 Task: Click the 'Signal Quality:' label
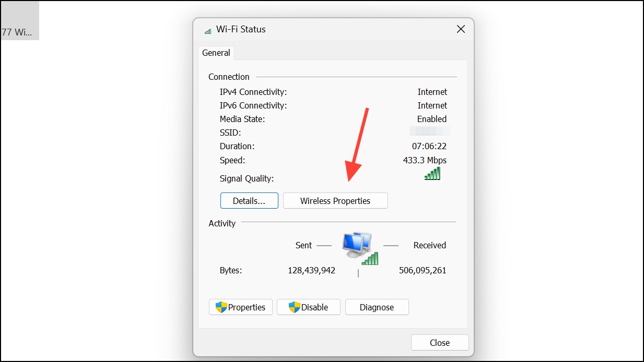247,178
